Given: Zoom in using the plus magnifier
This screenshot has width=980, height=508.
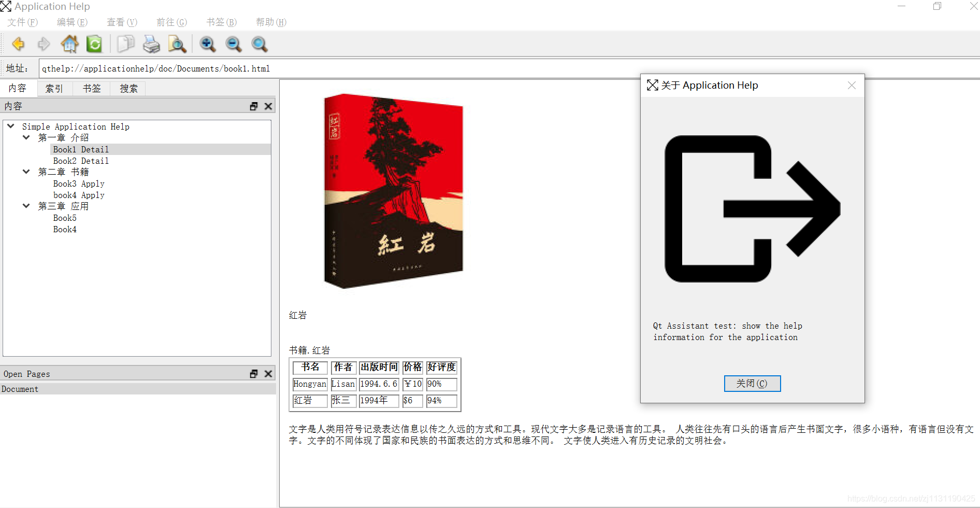Looking at the screenshot, I should click(x=208, y=44).
